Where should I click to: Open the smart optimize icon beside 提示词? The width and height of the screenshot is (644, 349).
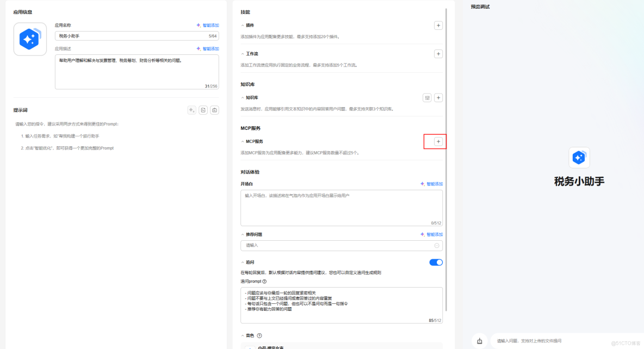(191, 110)
